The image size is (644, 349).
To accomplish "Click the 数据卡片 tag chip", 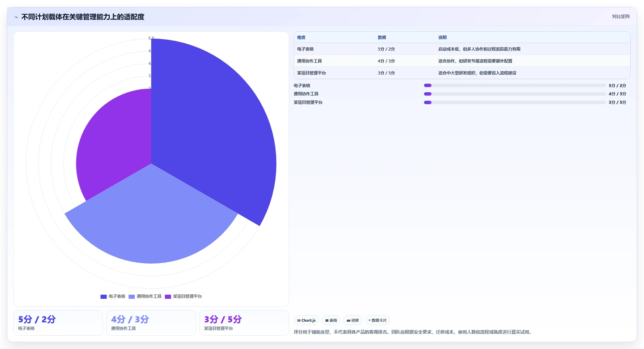I will [x=378, y=320].
